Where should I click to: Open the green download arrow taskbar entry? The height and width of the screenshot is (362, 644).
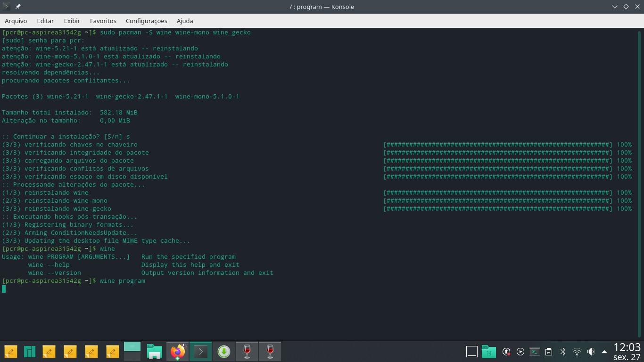point(224,352)
